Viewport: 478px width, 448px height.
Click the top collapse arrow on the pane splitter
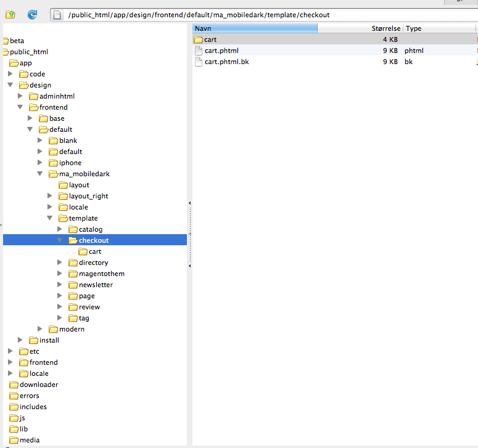tap(189, 203)
